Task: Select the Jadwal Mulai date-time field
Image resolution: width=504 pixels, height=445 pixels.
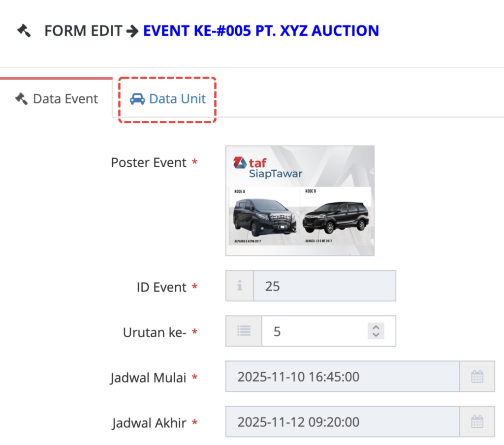Action: coord(342,377)
